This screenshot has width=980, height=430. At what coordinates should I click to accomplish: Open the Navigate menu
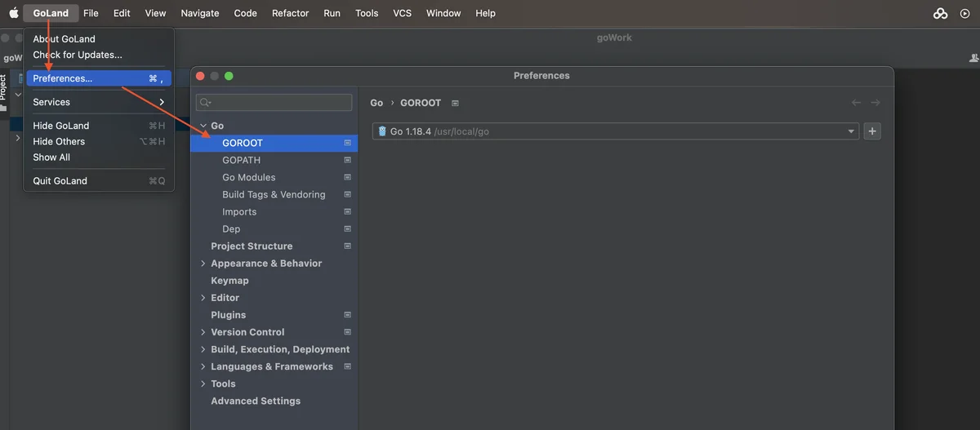point(200,13)
